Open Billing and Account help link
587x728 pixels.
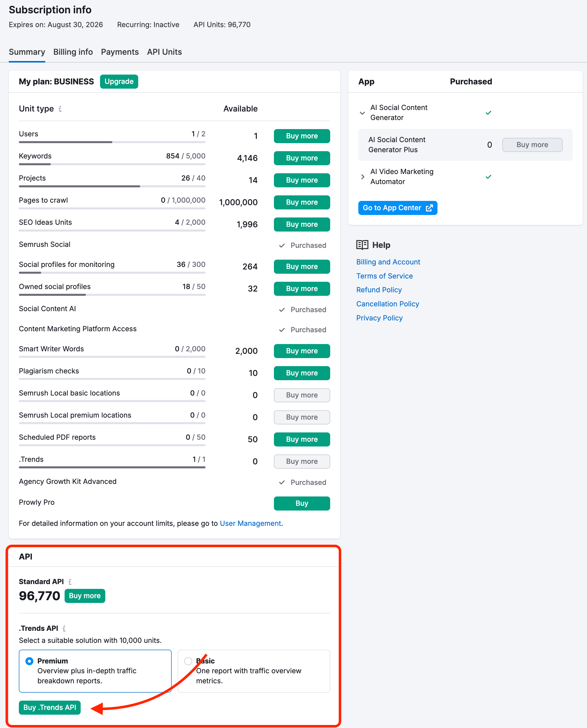click(388, 262)
